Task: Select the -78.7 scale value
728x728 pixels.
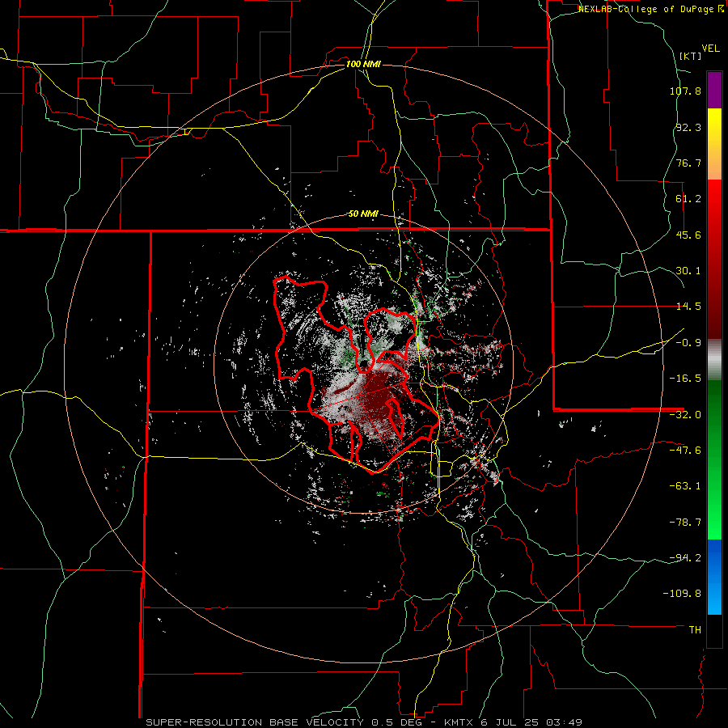Action: tap(685, 523)
